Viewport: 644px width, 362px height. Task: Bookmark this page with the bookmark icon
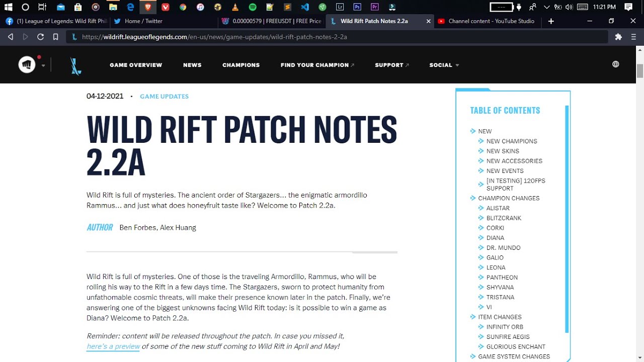point(55,37)
